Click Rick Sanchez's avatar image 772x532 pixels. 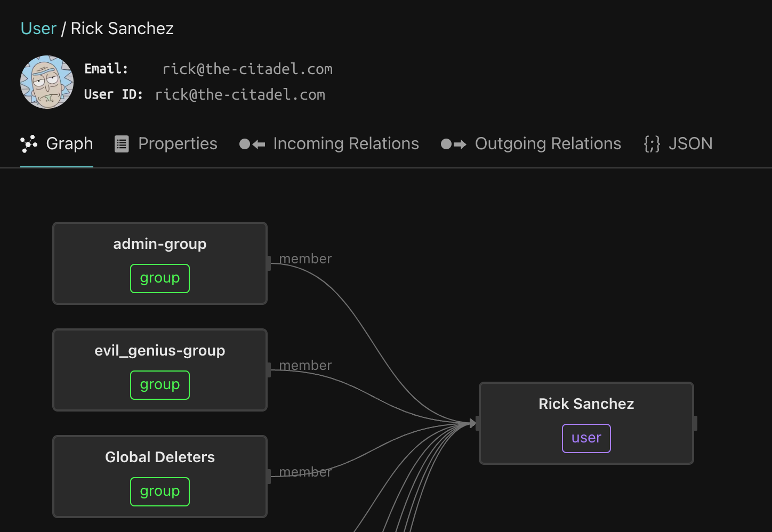(47, 82)
